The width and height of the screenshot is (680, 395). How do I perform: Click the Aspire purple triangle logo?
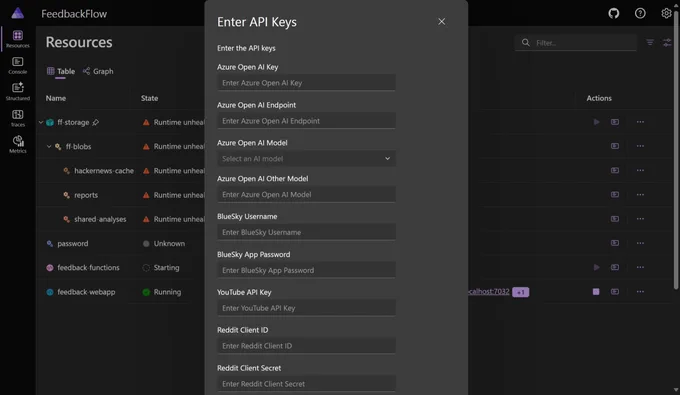(x=17, y=13)
